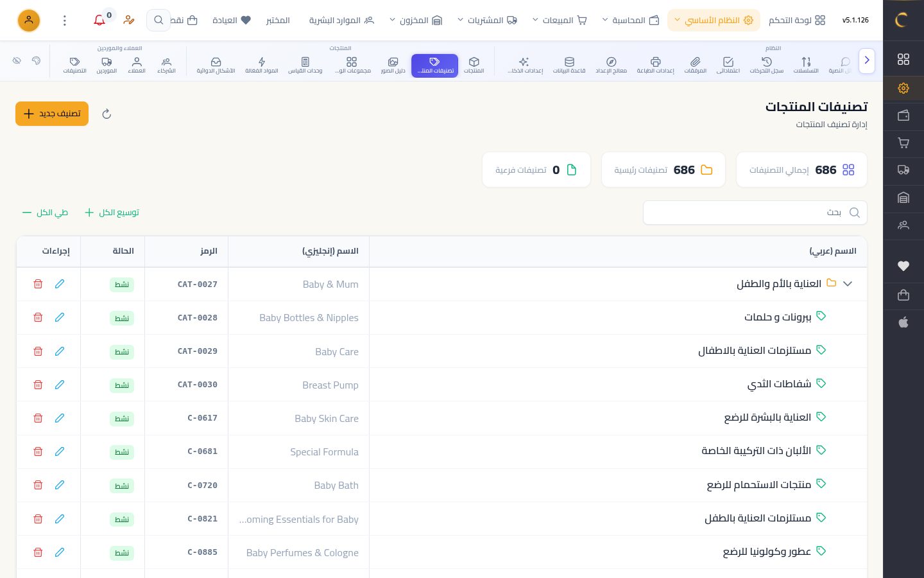Open units of measure (وحدات القياس)
924x578 pixels.
point(305,65)
